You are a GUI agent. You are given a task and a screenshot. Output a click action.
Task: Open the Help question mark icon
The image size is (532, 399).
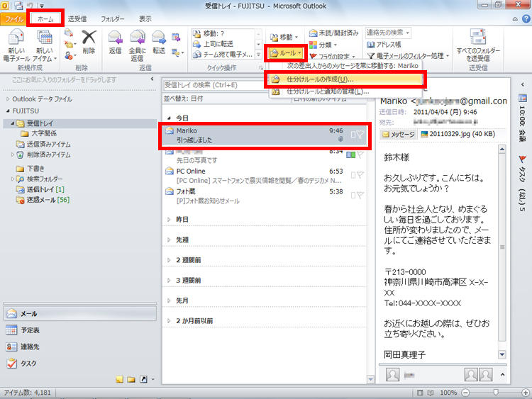click(526, 19)
